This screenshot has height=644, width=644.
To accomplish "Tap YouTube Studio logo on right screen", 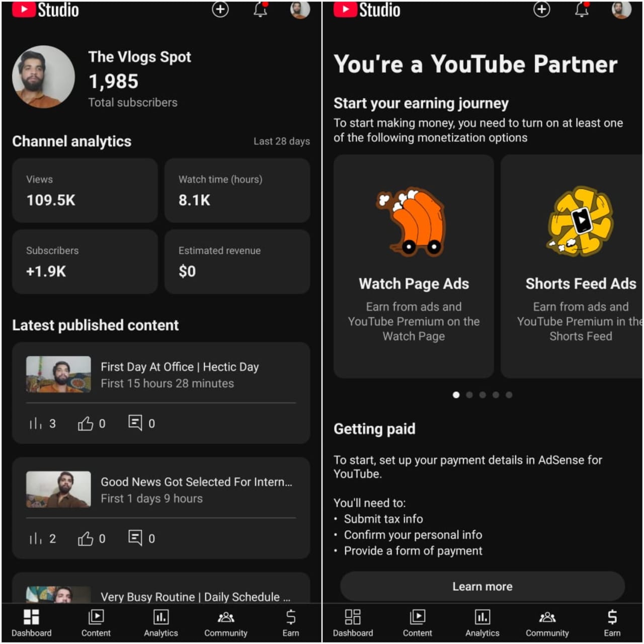I will (367, 10).
